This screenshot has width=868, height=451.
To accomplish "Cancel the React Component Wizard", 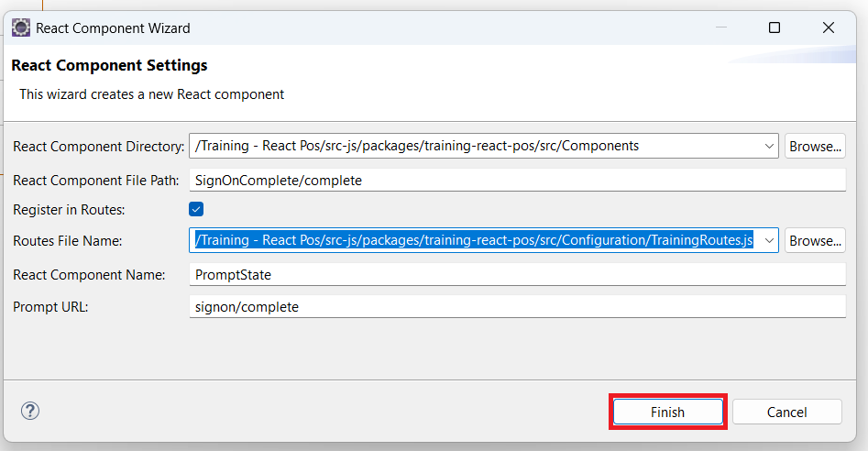I will click(786, 412).
